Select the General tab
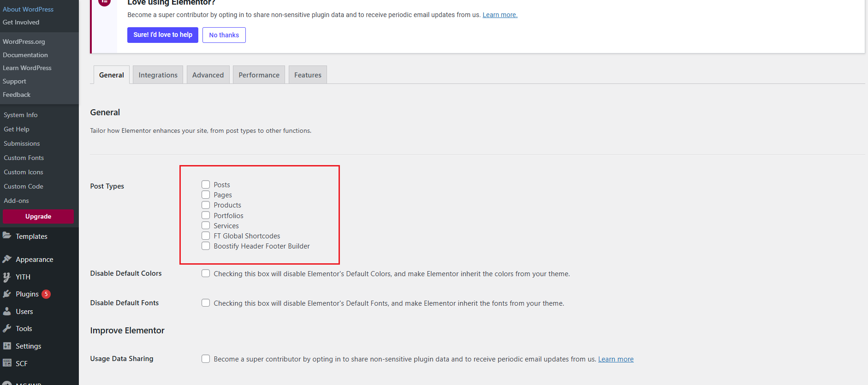Viewport: 868px width, 385px height. pyautogui.click(x=112, y=75)
